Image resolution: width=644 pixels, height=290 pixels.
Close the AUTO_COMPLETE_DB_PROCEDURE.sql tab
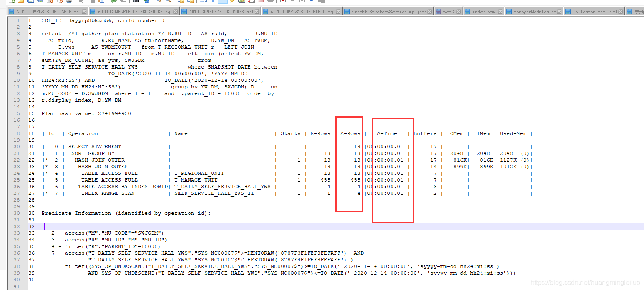click(x=176, y=12)
